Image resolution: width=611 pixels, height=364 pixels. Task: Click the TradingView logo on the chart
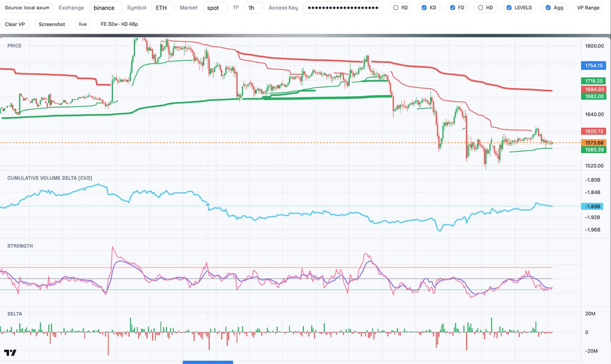10,353
